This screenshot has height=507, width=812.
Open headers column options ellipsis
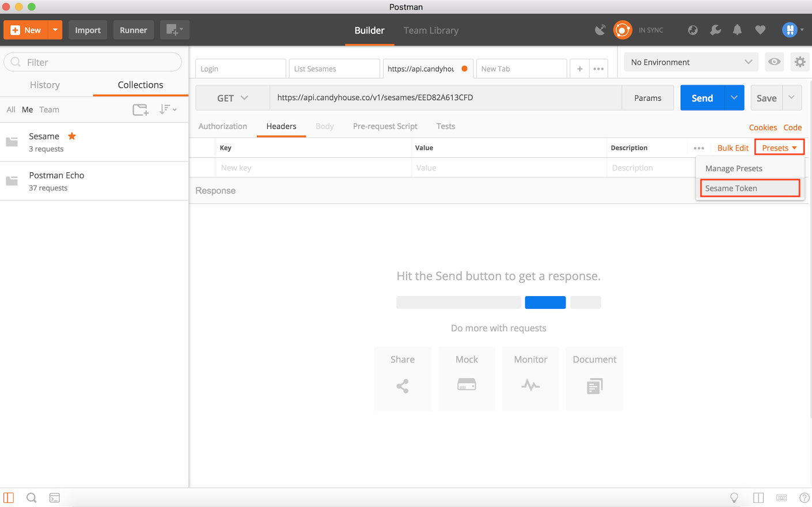(699, 148)
